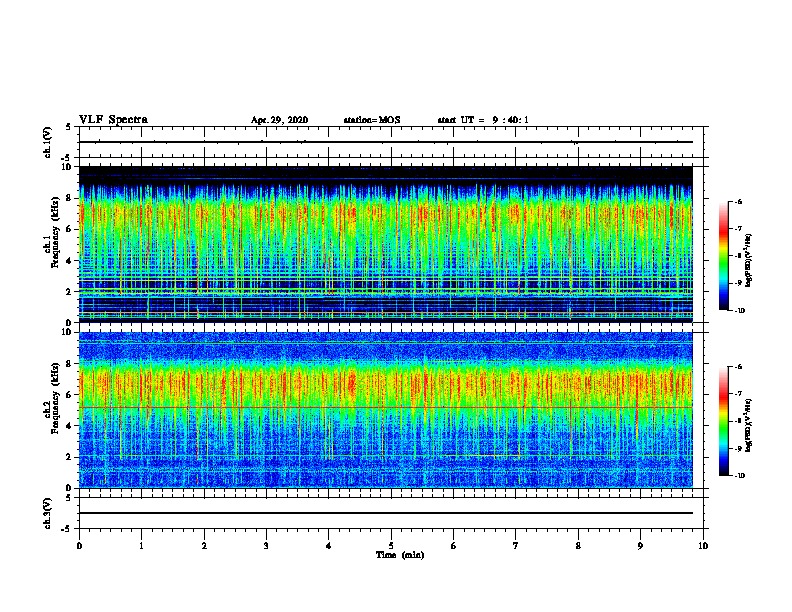Click the 8 kHz tick of ch.1 frequency axis
The image size is (792, 612).
coord(69,198)
